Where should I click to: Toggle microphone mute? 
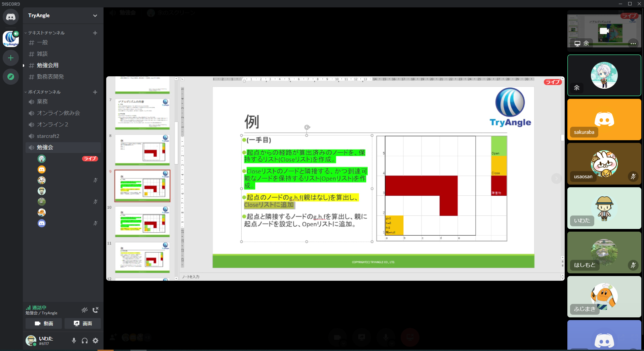[74, 341]
